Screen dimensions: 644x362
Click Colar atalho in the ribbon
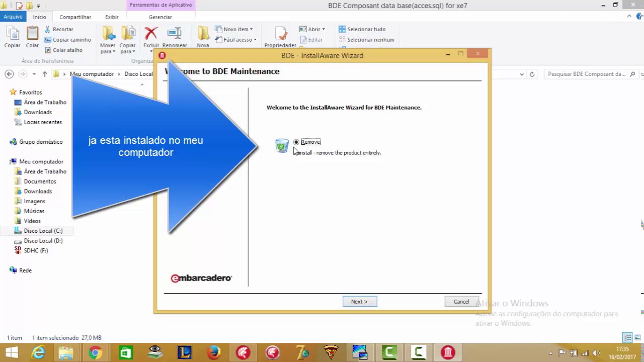63,50
